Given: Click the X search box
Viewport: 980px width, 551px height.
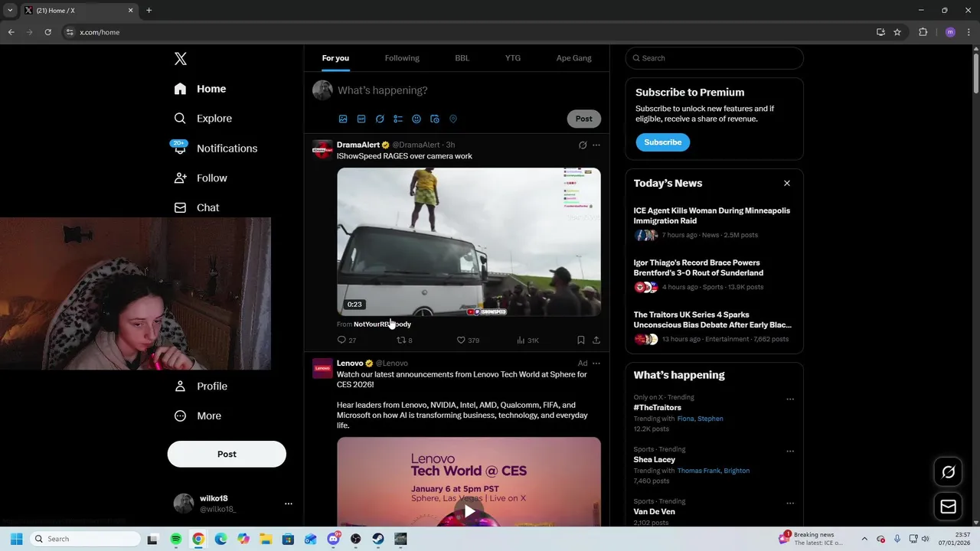Looking at the screenshot, I should click(714, 58).
